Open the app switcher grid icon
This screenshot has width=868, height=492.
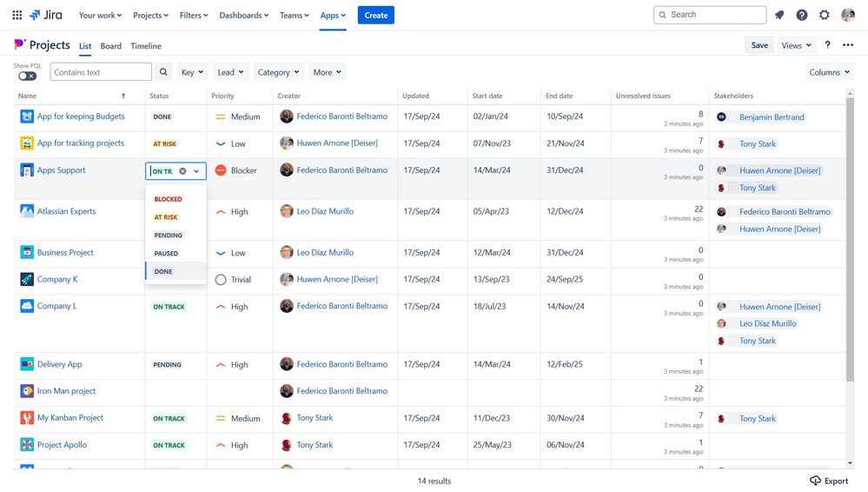(x=17, y=15)
